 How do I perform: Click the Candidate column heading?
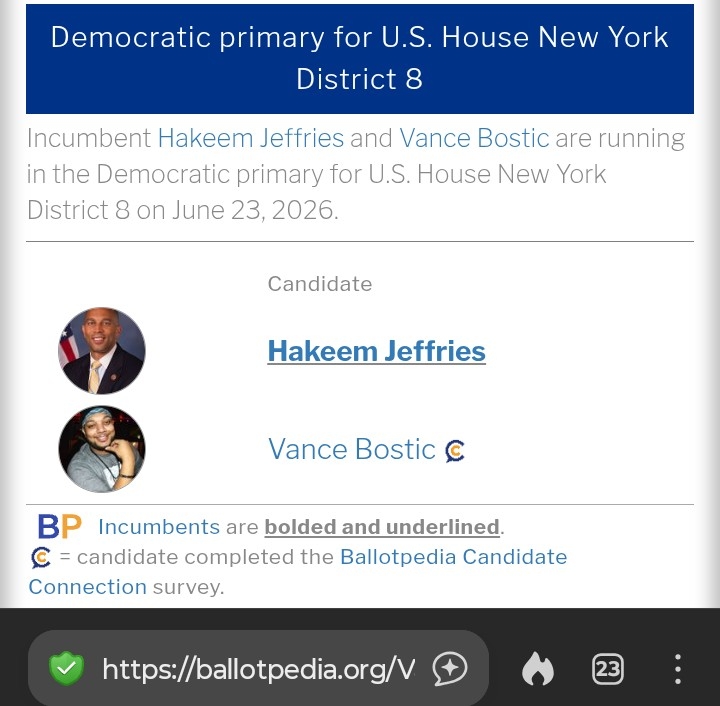[319, 284]
